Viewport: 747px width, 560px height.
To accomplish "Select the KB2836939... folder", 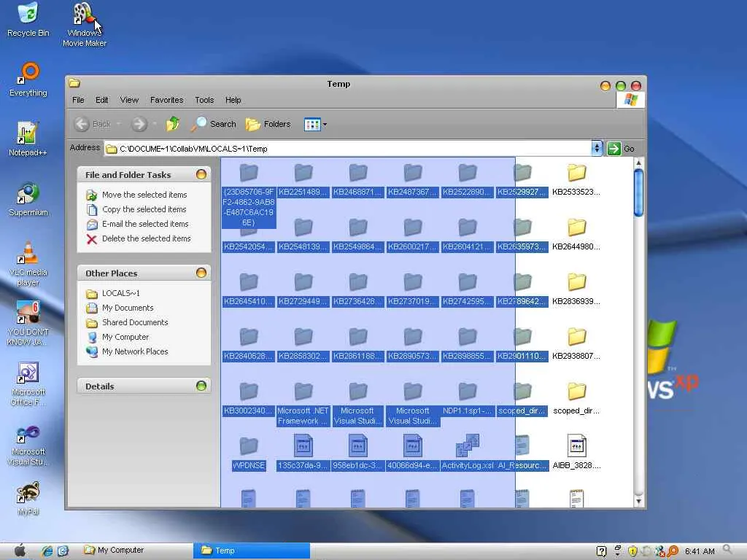I will 576,290.
